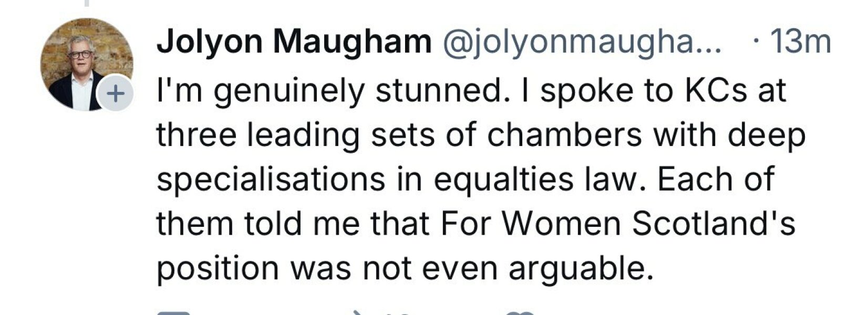
Task: Click "For Women Scotland's" in the tweet
Action: (618, 224)
